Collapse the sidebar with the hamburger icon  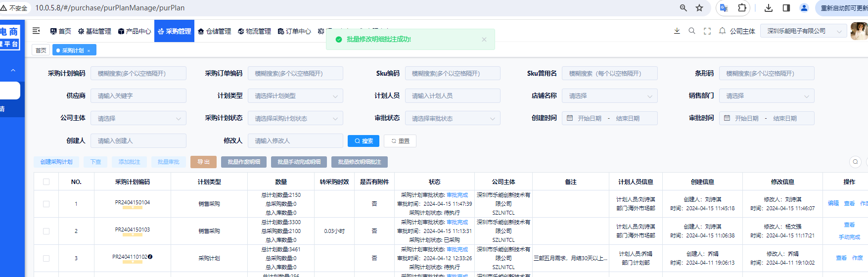(36, 31)
